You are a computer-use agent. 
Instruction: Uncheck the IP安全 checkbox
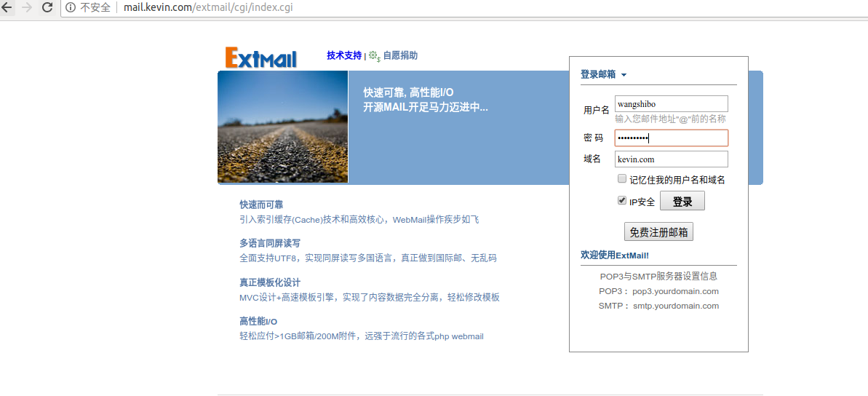coord(622,201)
